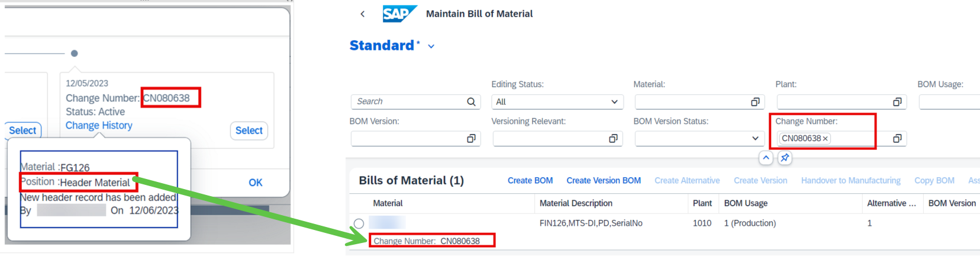Open value help for BOM Version field
This screenshot has width=980, height=259.
point(471,139)
